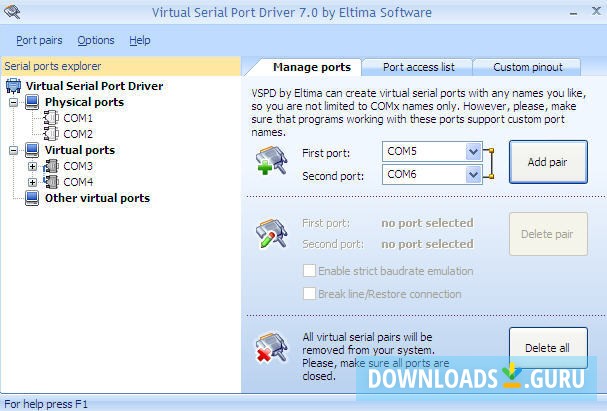Select COM1 in the tree
The width and height of the screenshot is (607, 411).
coord(78,118)
